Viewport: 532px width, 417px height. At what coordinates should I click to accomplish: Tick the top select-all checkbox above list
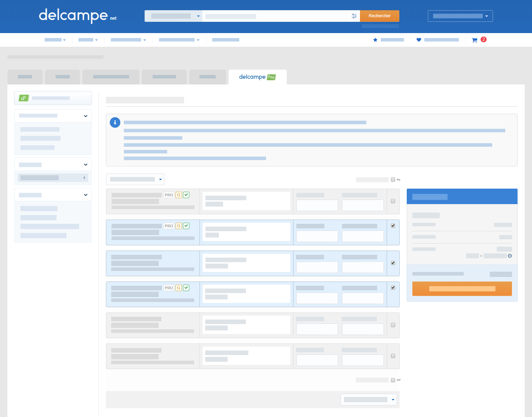click(393, 179)
